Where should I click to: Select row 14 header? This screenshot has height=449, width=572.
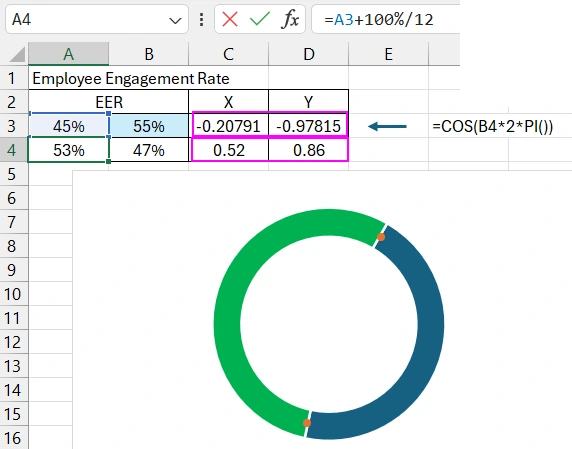13,390
